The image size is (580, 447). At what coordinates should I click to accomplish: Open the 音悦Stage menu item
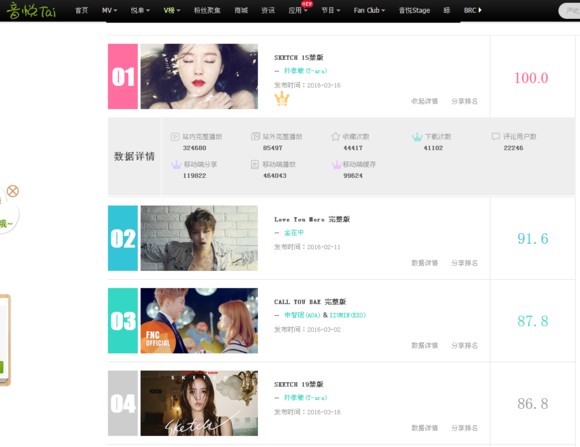point(414,10)
